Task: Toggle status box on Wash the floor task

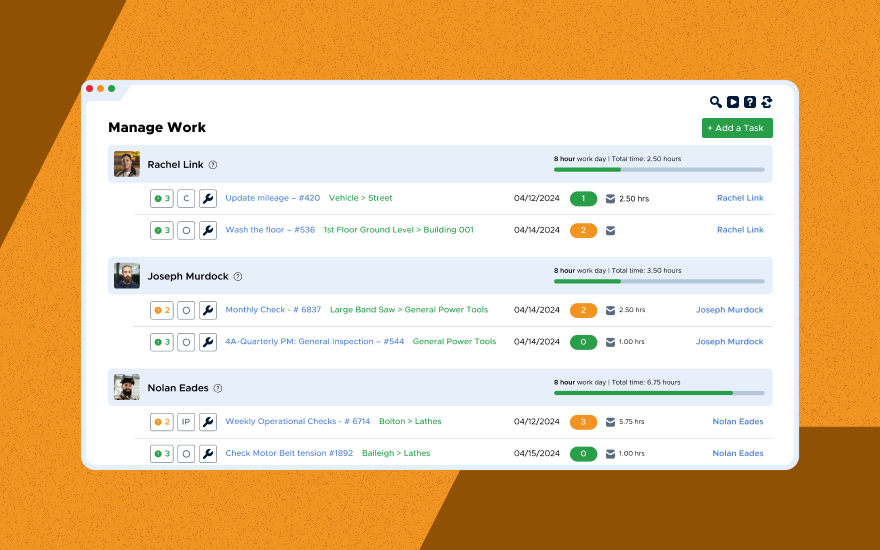Action: pyautogui.click(x=186, y=230)
